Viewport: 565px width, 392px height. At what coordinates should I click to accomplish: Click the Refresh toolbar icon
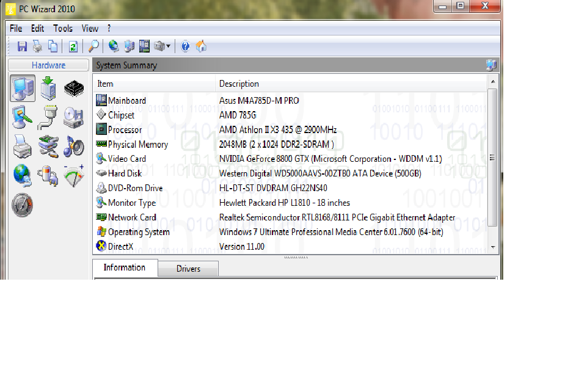[x=73, y=46]
